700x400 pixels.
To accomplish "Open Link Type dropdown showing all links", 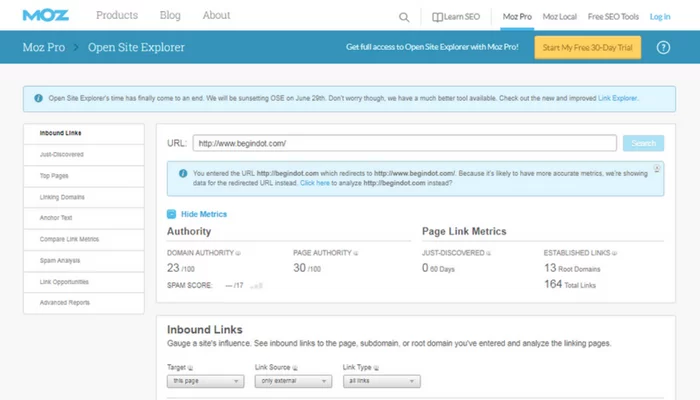I will pyautogui.click(x=380, y=381).
